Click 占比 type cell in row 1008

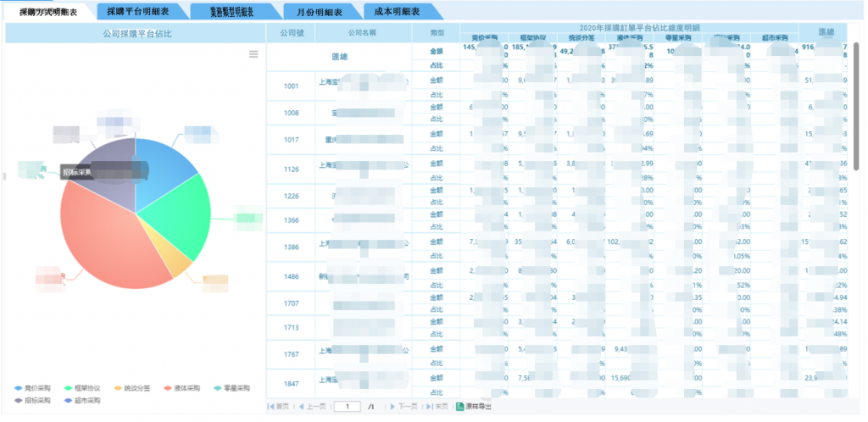(x=437, y=119)
